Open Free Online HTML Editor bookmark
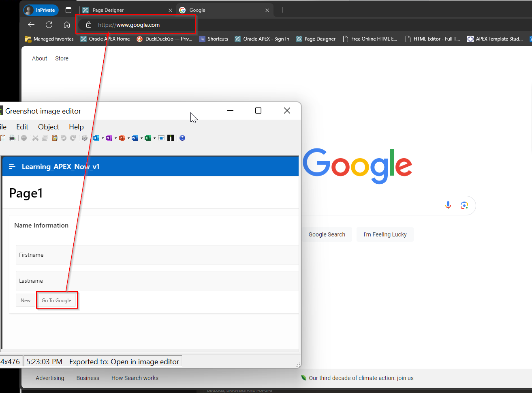 pos(370,39)
